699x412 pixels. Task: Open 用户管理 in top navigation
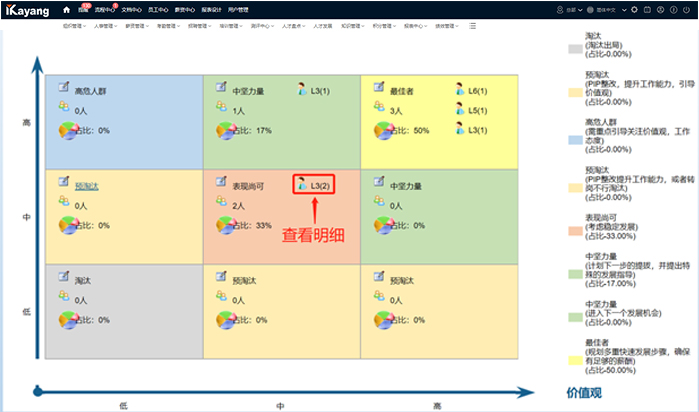click(235, 9)
